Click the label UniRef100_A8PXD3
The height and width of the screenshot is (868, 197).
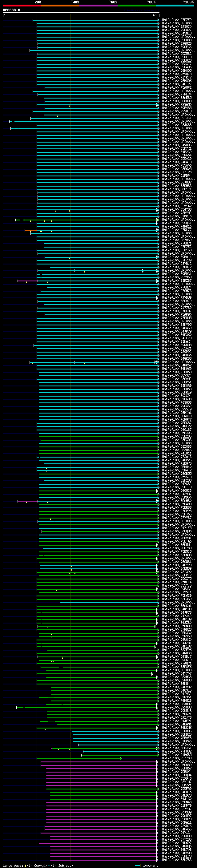click(x=177, y=440)
